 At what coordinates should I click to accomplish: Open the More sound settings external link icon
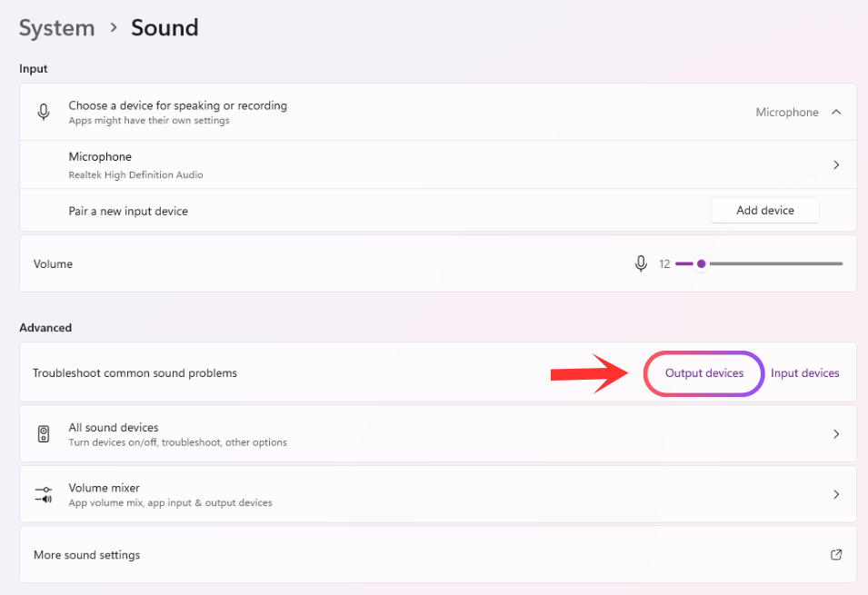click(836, 555)
